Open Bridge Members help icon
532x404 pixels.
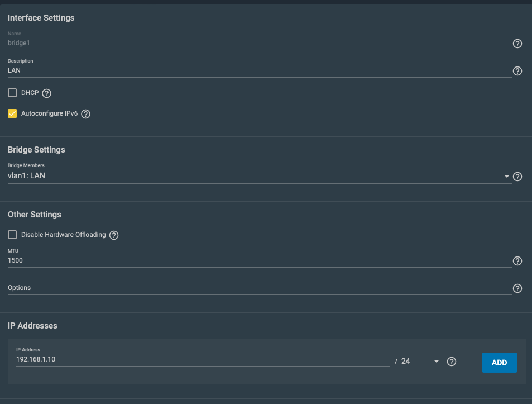(517, 177)
